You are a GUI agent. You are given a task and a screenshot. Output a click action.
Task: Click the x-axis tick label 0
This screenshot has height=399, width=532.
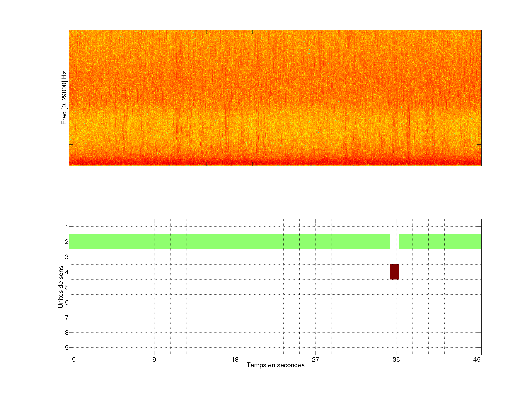74,359
